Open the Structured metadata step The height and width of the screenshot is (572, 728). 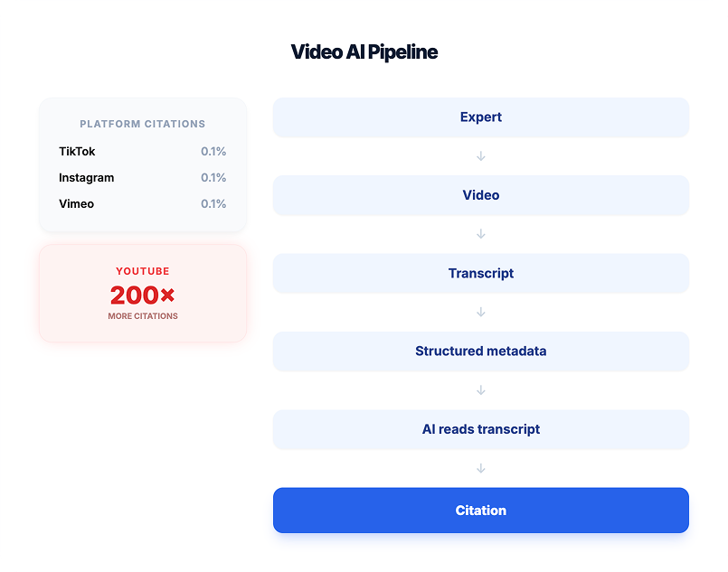tap(480, 352)
